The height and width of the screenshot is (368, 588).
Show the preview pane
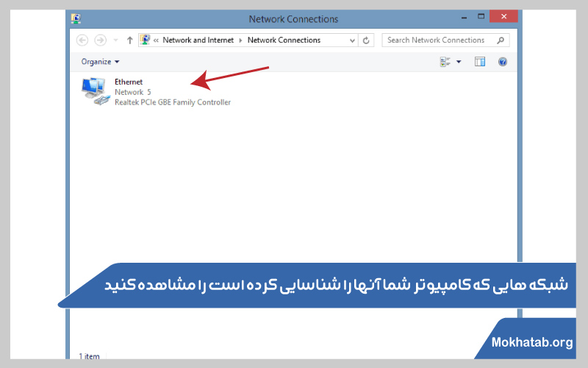click(x=480, y=62)
